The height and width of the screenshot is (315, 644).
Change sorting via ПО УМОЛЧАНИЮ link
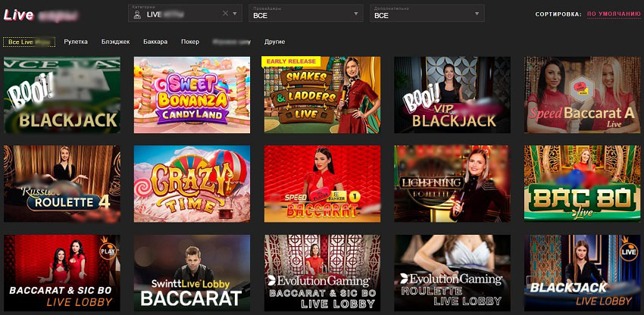pos(614,14)
